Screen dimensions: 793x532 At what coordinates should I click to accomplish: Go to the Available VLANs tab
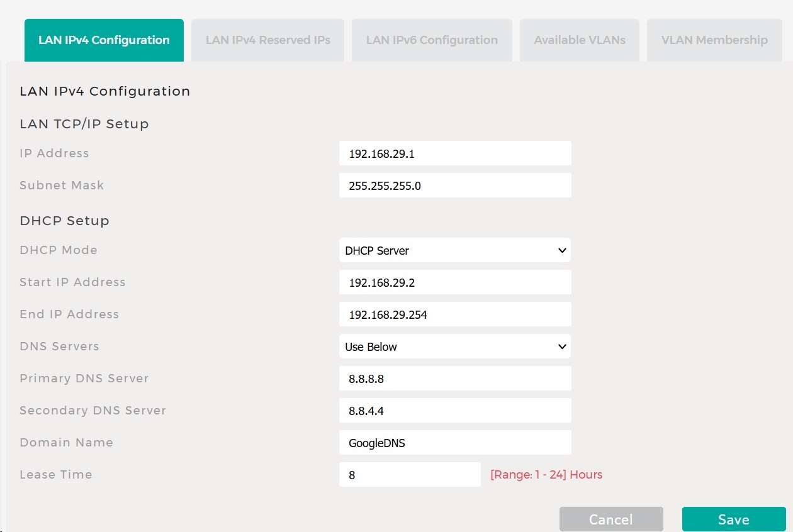point(580,40)
